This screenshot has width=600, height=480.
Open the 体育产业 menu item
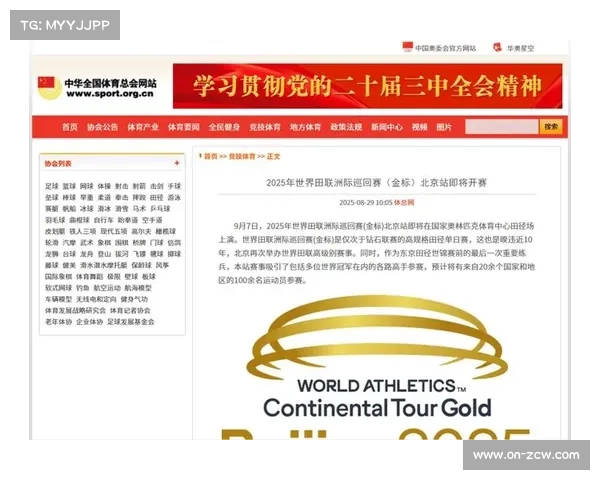click(x=143, y=127)
